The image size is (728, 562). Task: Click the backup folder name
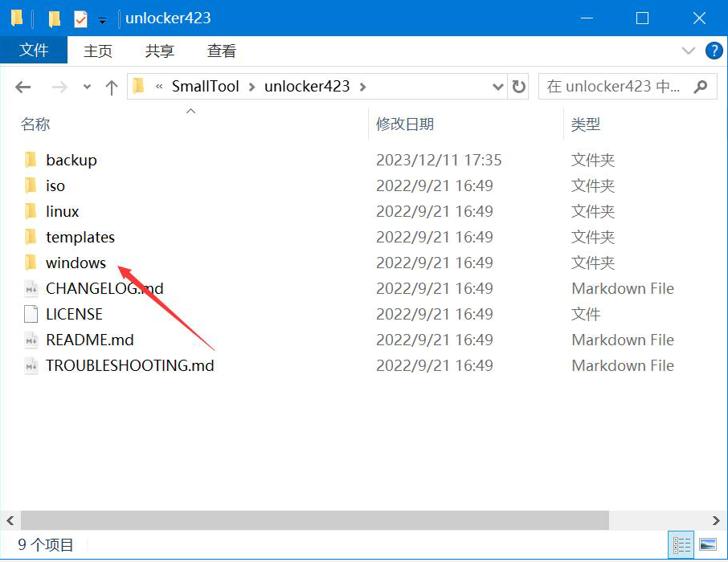72,160
